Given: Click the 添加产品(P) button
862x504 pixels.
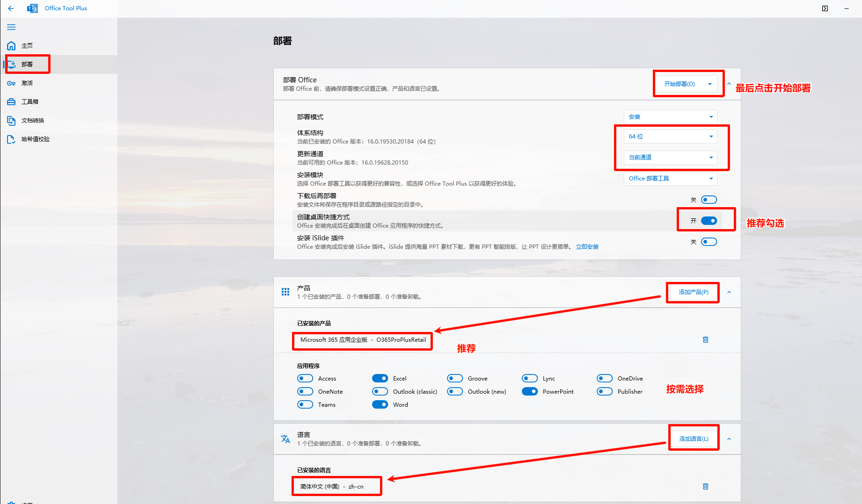Looking at the screenshot, I should (693, 292).
